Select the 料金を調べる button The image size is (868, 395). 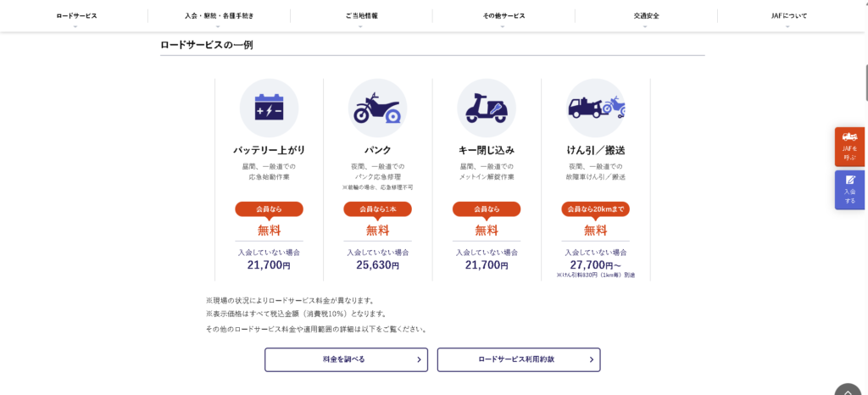pyautogui.click(x=346, y=359)
